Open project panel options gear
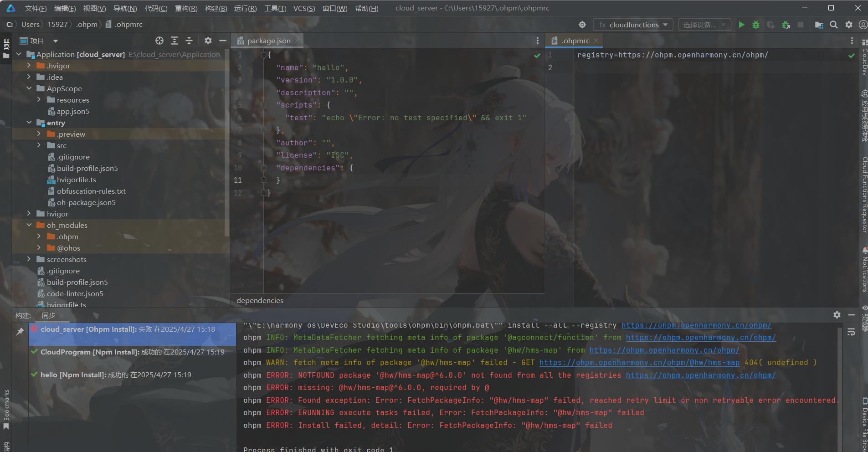This screenshot has height=452, width=868. coord(208,41)
